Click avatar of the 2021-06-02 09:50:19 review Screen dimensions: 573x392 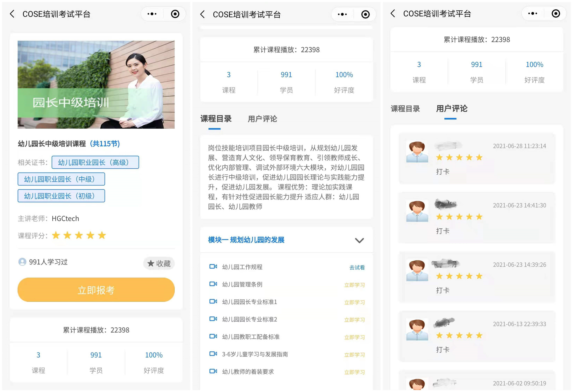(x=417, y=384)
